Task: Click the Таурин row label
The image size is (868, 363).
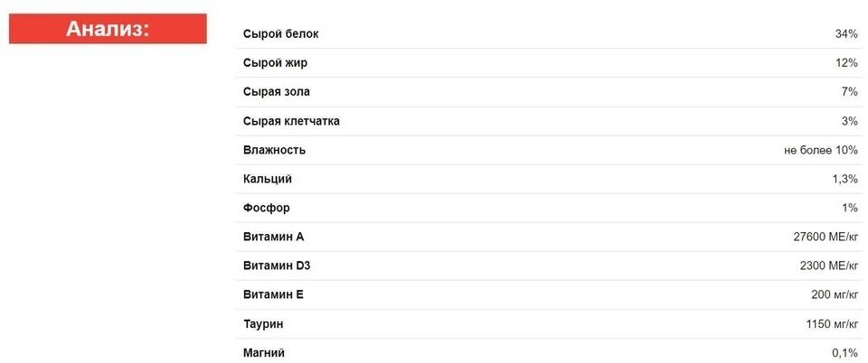Action: point(263,324)
